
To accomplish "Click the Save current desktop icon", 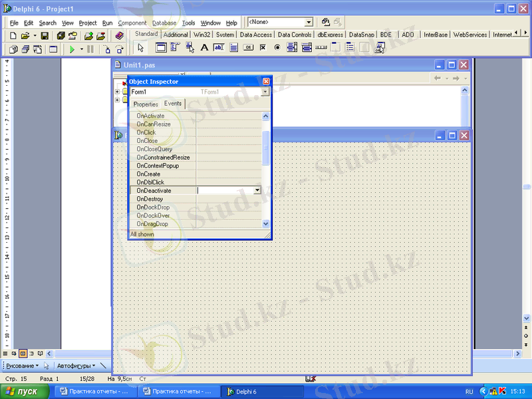I will point(326,22).
